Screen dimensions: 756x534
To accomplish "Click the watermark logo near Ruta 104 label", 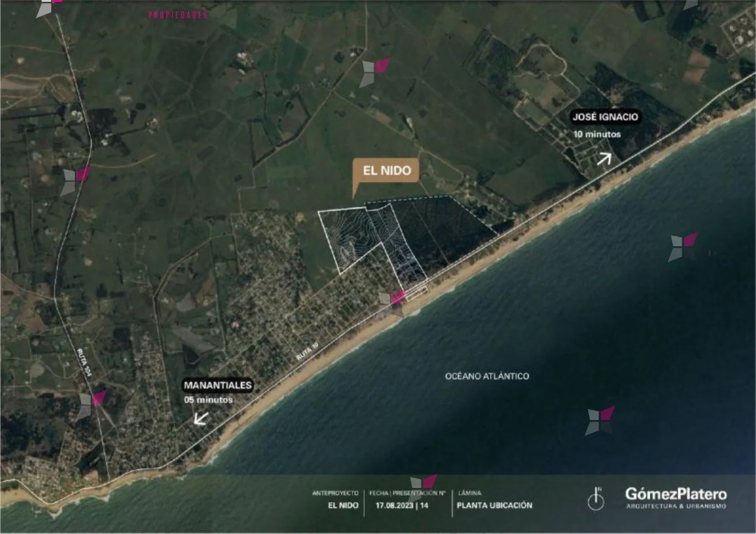I will click(x=91, y=405).
